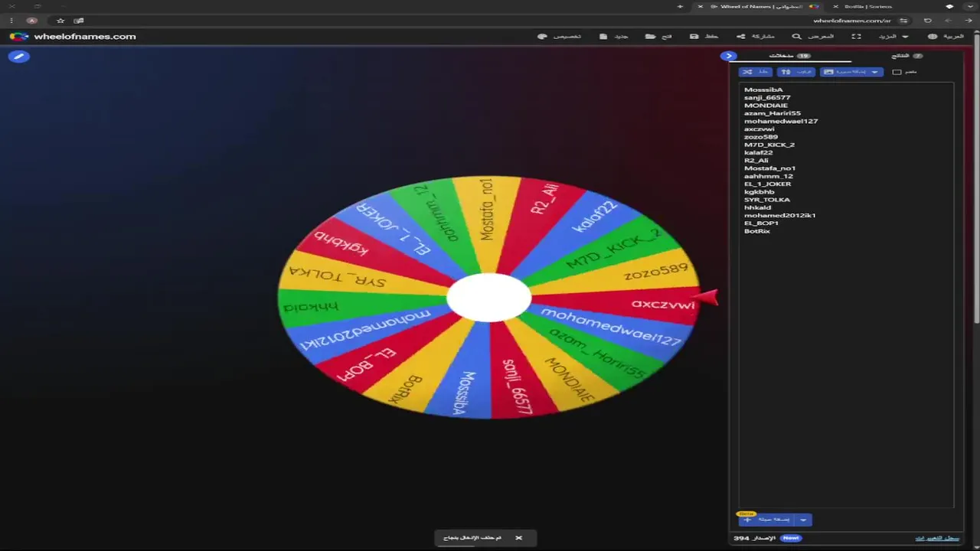Viewport: 980px width, 551px height.
Task: Click the browser bookmark star icon
Action: coord(60,21)
